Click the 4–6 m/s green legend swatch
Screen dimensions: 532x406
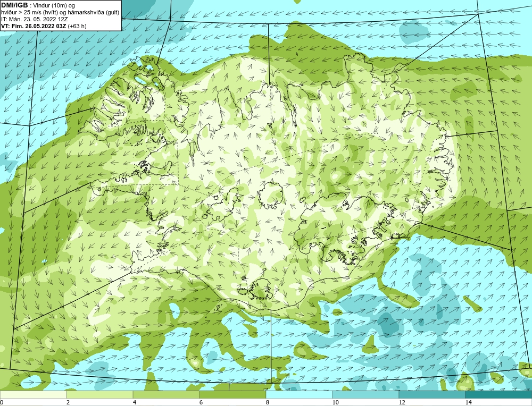coord(166,395)
